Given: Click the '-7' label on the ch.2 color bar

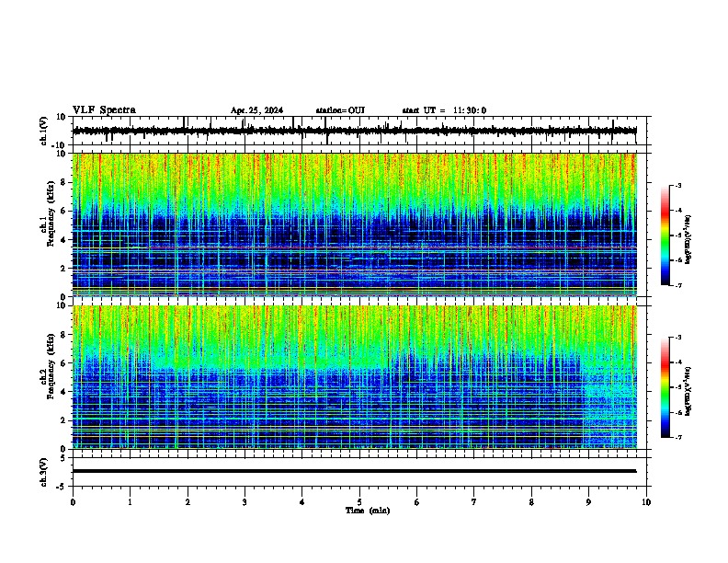Looking at the screenshot, I should click(677, 437).
